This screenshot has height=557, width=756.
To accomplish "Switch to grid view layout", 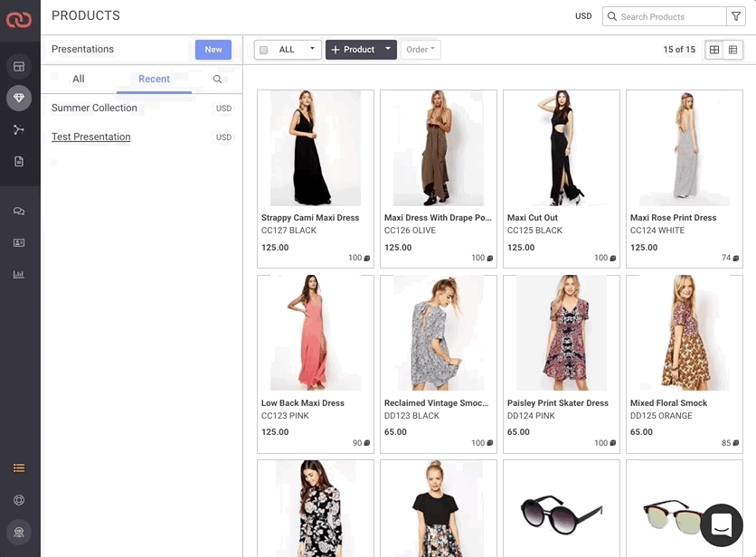I will [714, 50].
